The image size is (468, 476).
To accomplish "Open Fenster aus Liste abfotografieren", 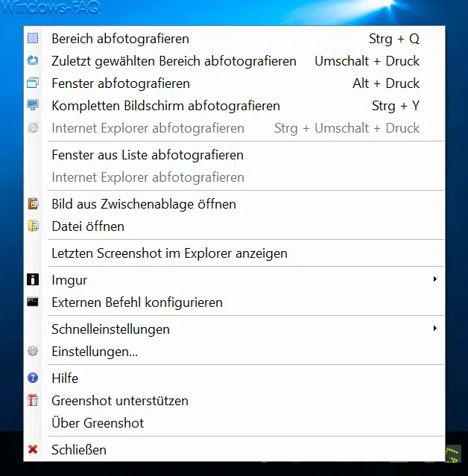I will [x=234, y=155].
